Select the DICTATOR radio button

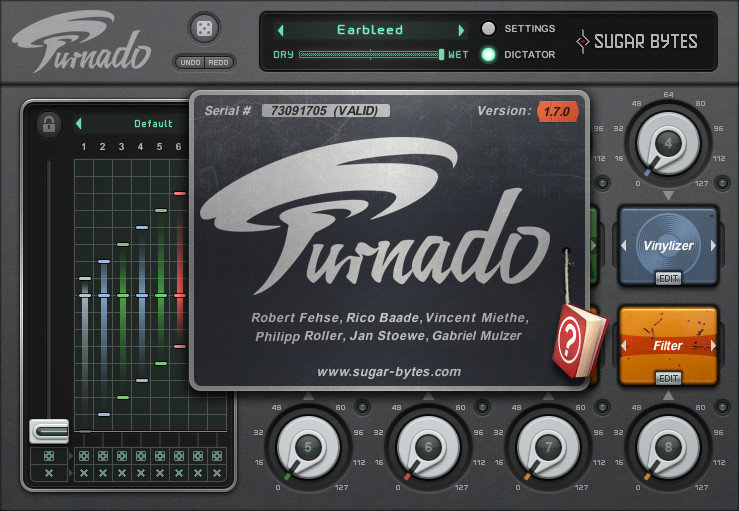click(x=488, y=55)
